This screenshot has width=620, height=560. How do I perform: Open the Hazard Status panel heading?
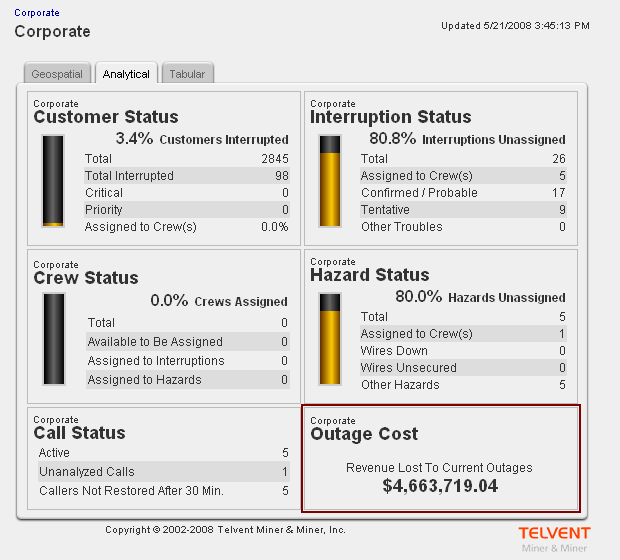point(370,275)
